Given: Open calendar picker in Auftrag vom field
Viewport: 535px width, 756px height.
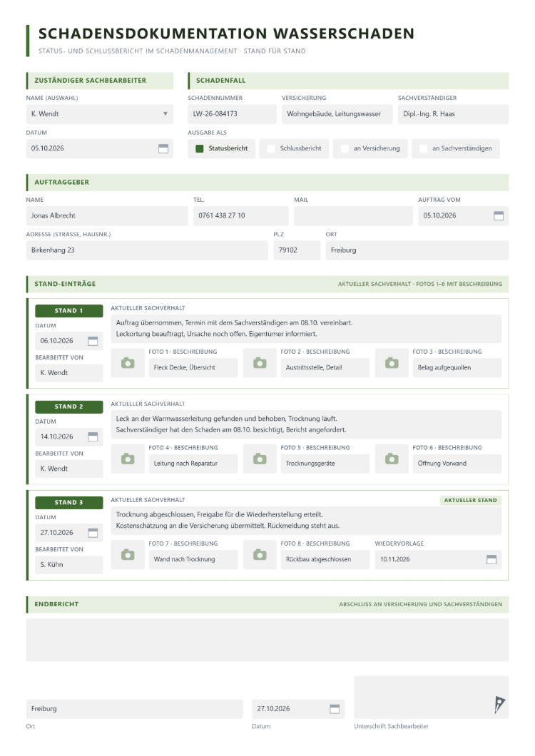Looking at the screenshot, I should pos(499,215).
